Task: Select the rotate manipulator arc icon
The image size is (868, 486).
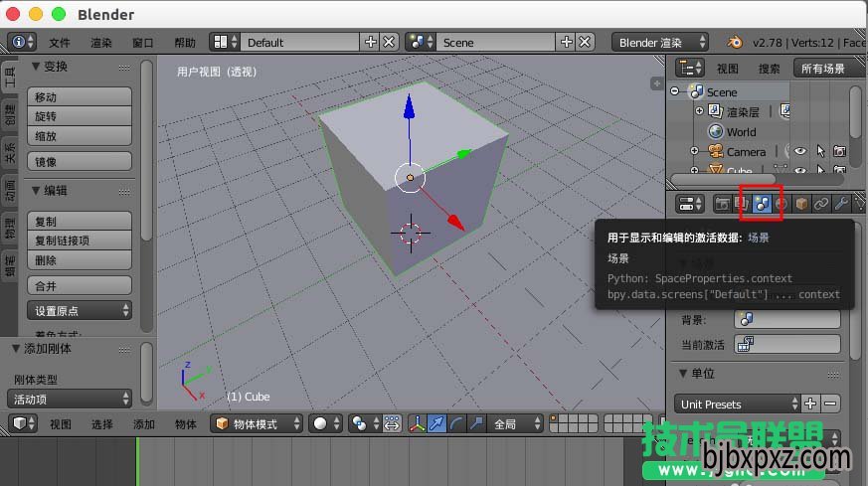Action: (x=456, y=424)
